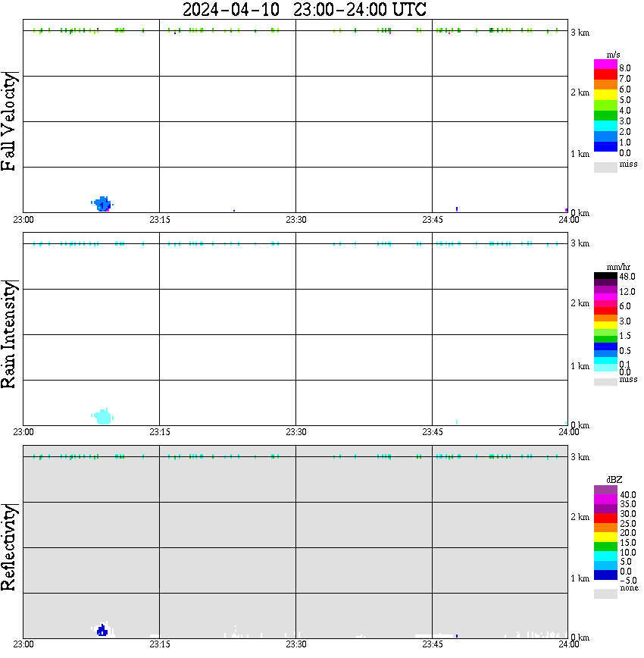Click the 1 km label beside Fall Velocity panel
The image size is (644, 658).
point(580,154)
